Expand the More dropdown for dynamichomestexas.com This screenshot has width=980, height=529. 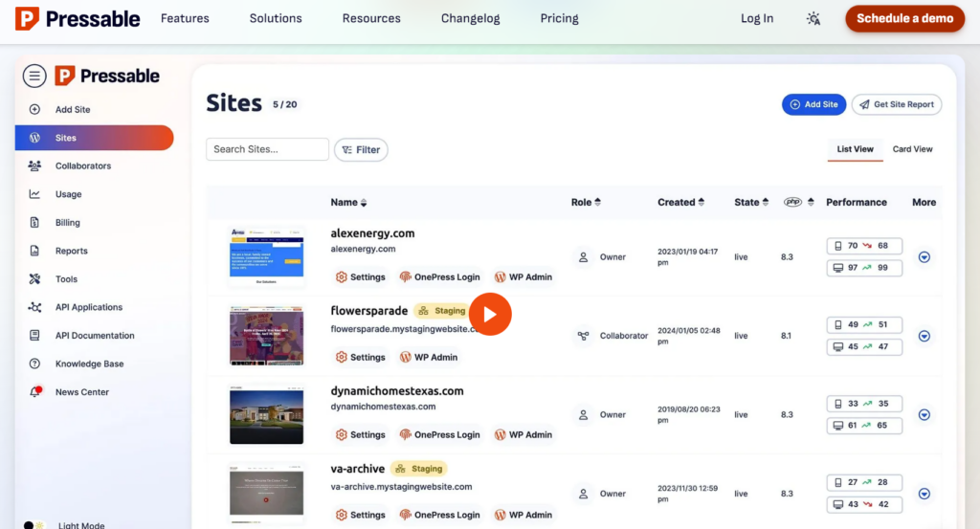tap(924, 415)
